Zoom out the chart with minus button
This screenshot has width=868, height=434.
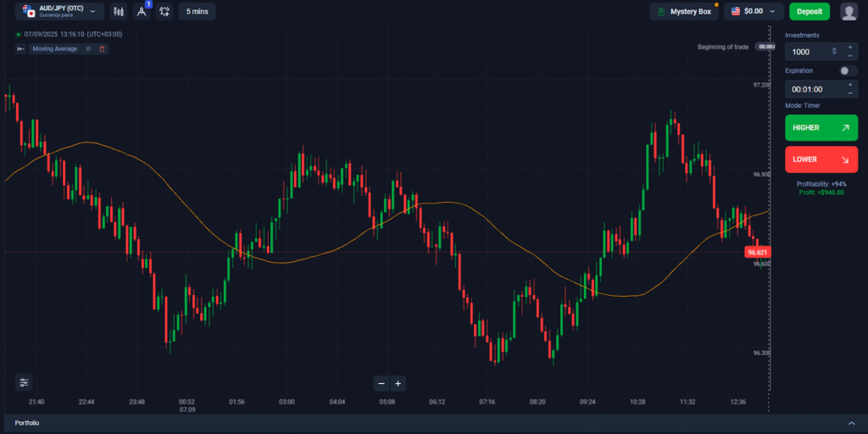coord(381,383)
